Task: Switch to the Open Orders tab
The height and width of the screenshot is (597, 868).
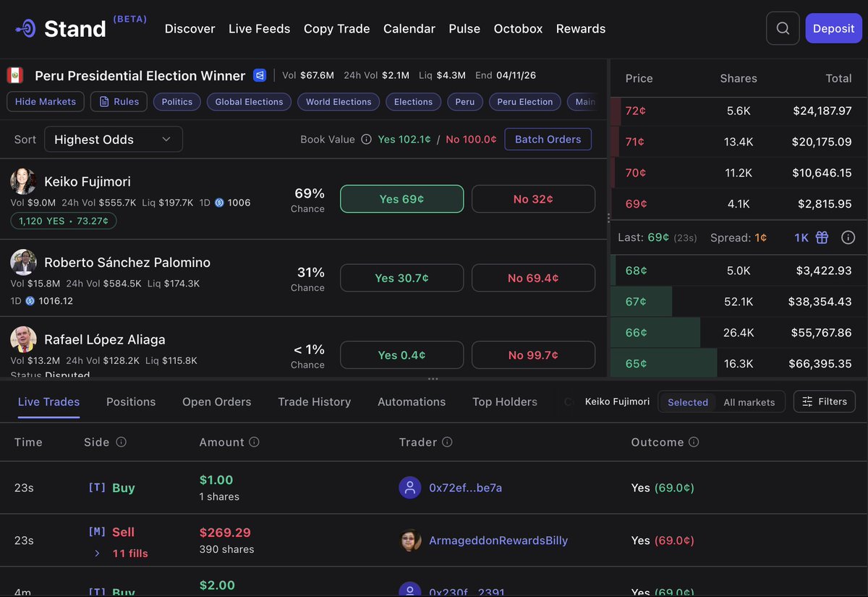Action: tap(217, 402)
